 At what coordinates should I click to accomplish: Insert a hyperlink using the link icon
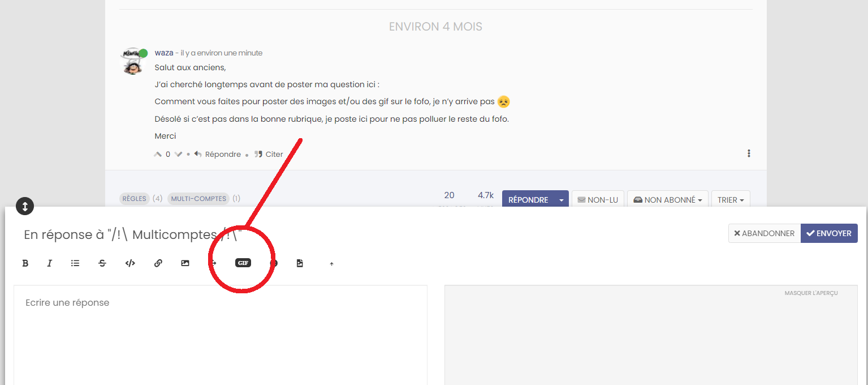point(158,263)
